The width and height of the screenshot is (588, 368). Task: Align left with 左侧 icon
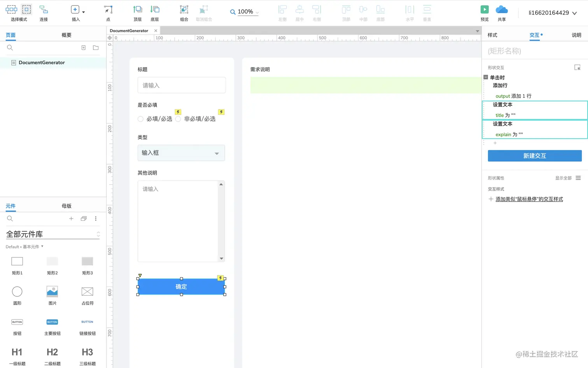pyautogui.click(x=282, y=9)
